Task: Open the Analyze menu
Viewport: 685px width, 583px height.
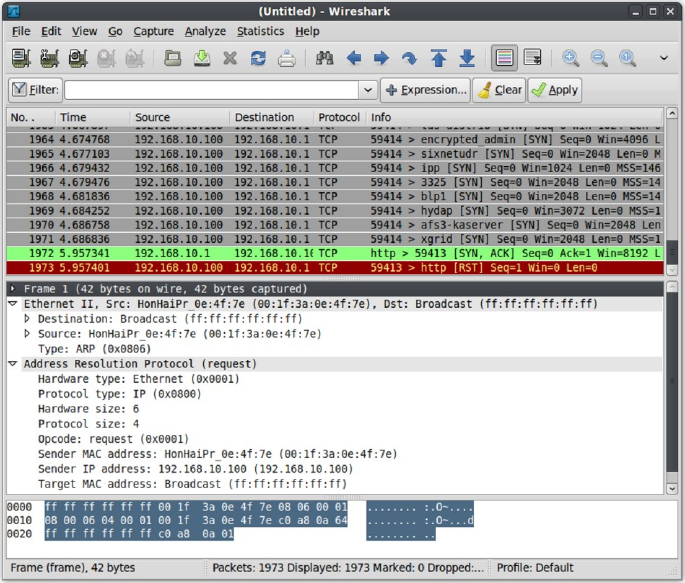Action: pos(205,31)
